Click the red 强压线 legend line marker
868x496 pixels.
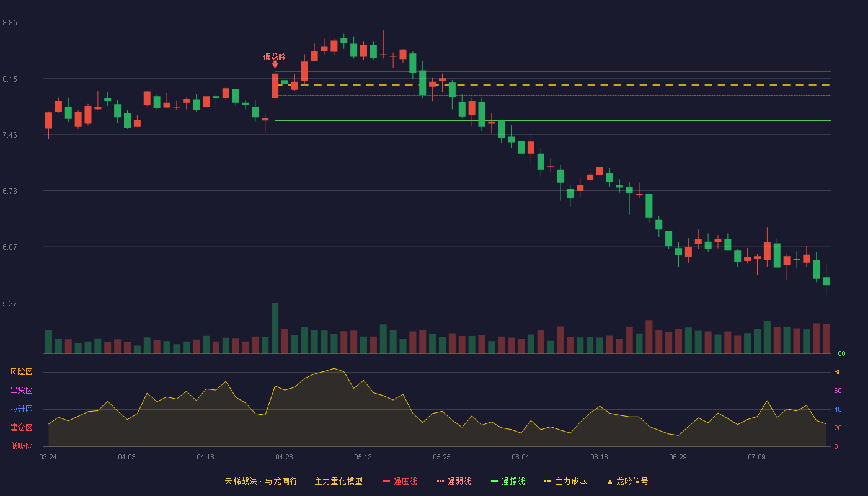click(x=386, y=481)
